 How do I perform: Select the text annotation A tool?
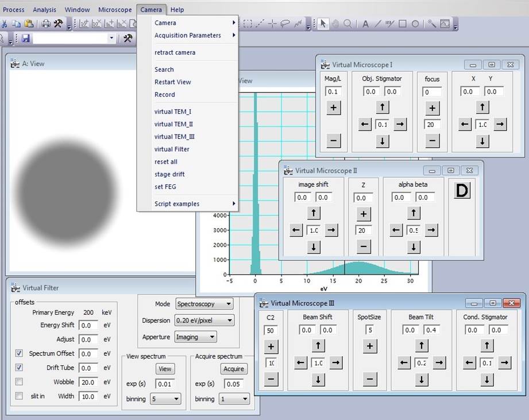(x=365, y=24)
